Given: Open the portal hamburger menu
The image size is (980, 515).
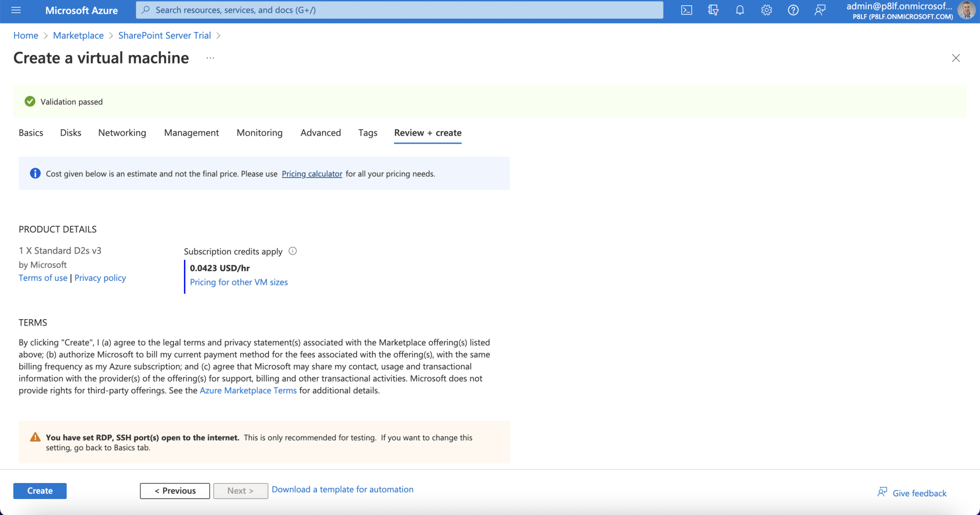Looking at the screenshot, I should 16,10.
